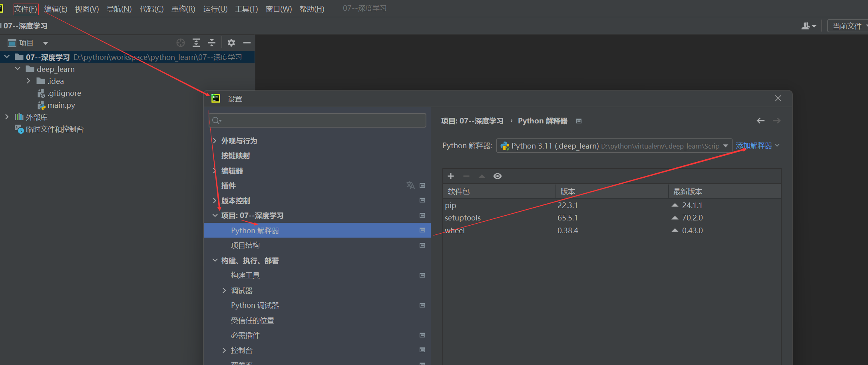Open the 文件(F) menu
Viewport: 868px width, 365px height.
pyautogui.click(x=26, y=9)
